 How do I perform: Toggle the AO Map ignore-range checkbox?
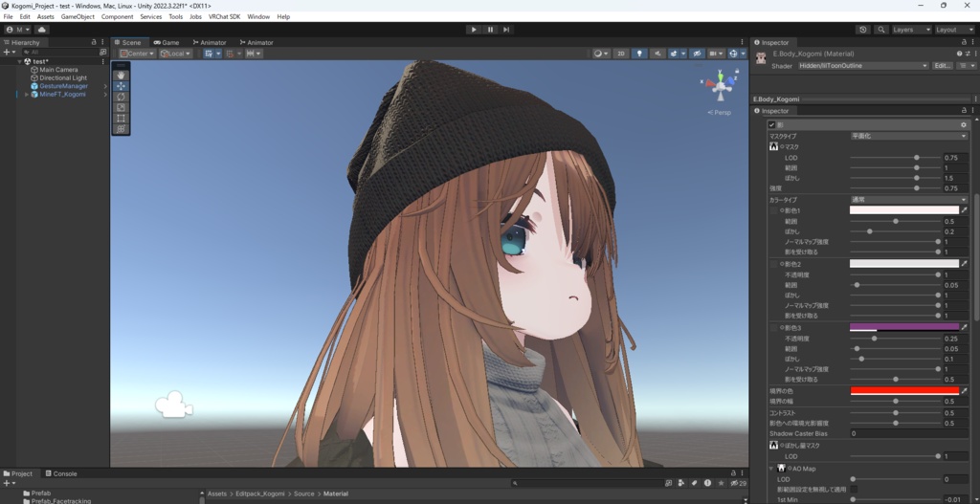point(854,489)
